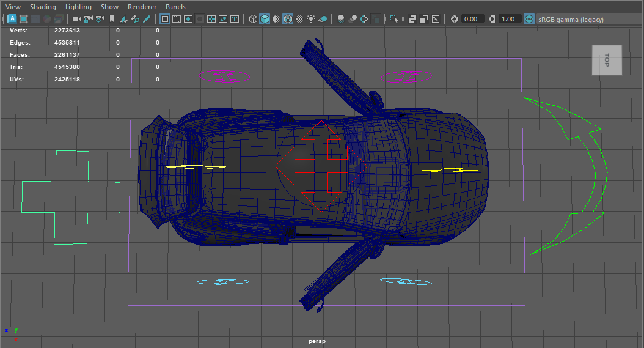Open the Panels menu

pyautogui.click(x=175, y=7)
